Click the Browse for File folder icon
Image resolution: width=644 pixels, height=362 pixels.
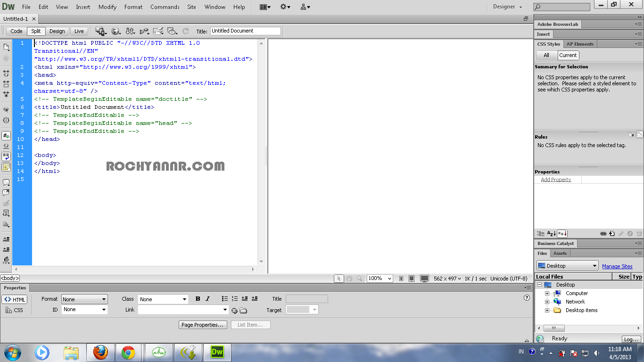tap(243, 311)
